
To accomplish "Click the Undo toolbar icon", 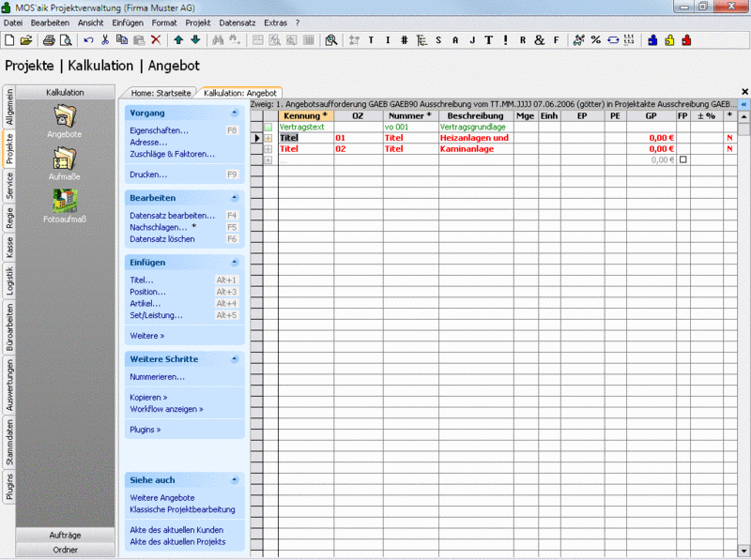I will click(88, 40).
